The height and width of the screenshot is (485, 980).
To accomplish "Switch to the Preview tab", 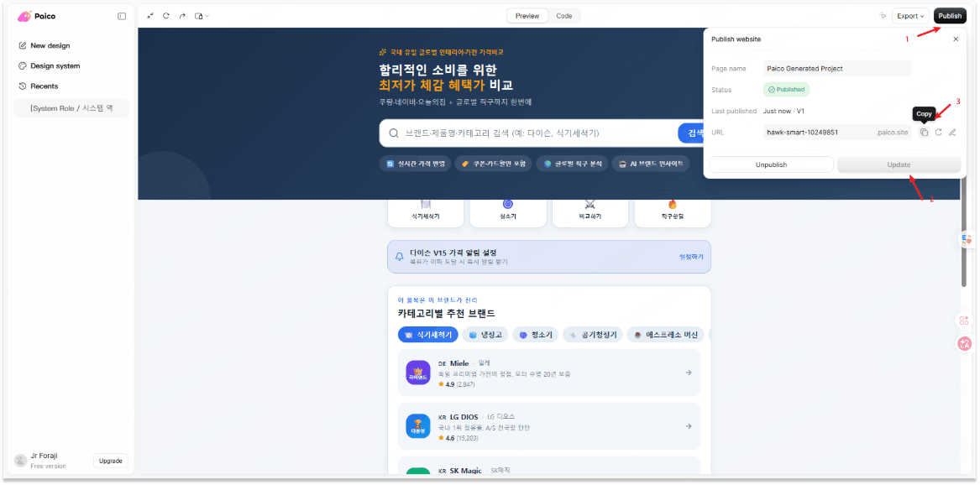I will point(527,16).
